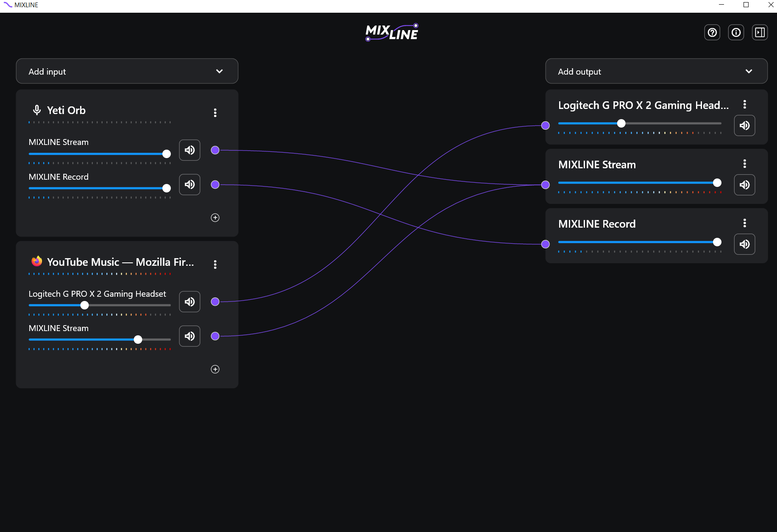Mute YouTube Music Logitech headset route
Image resolution: width=777 pixels, height=532 pixels.
point(189,302)
